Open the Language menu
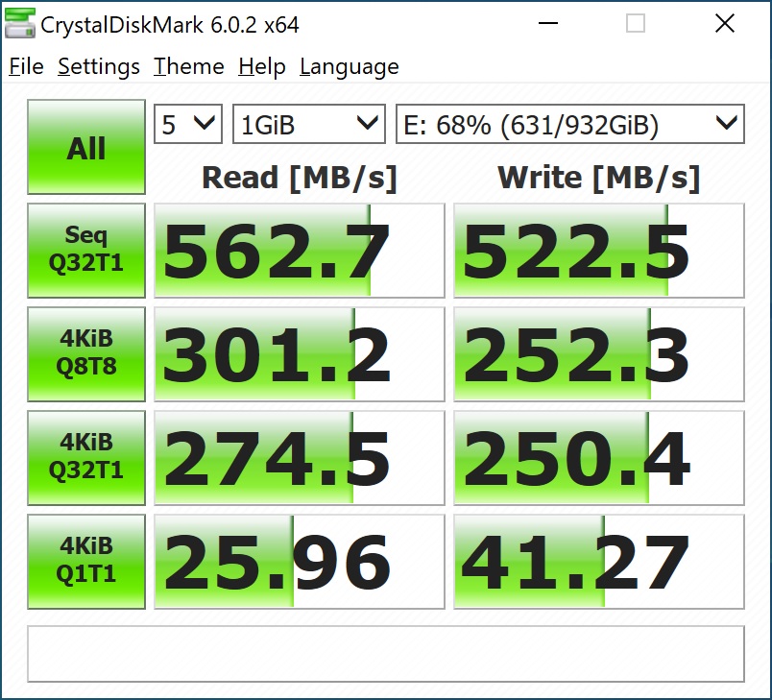Viewport: 772px width, 700px height. point(350,66)
